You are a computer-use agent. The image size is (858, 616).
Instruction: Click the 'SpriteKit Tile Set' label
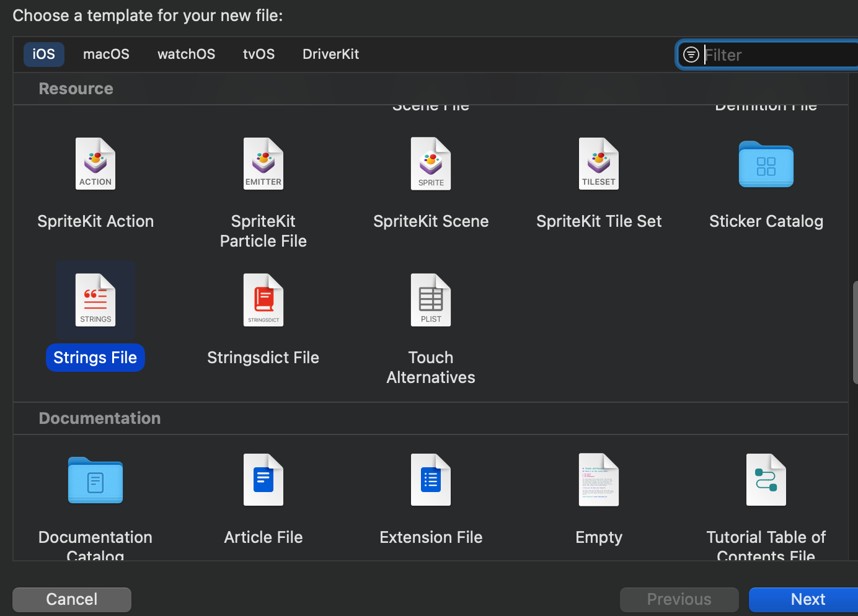[x=599, y=221]
